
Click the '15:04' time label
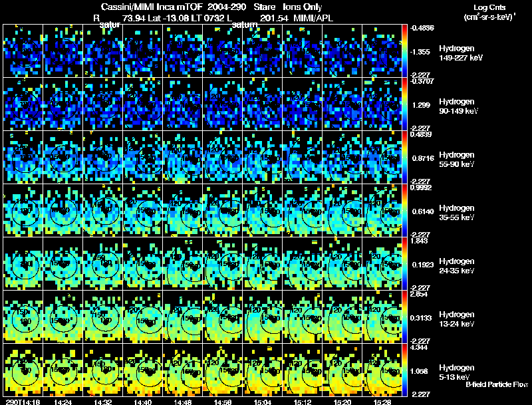pos(263,402)
